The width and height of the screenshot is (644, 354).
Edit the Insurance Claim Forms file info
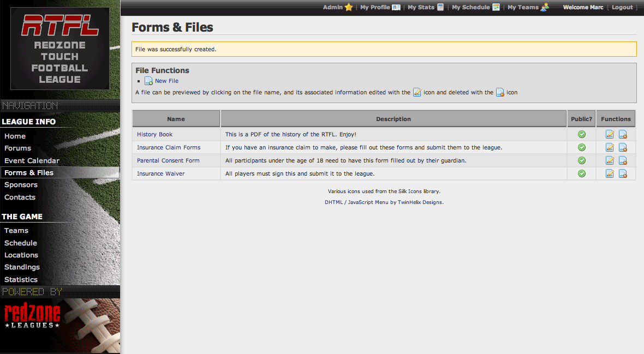tap(610, 147)
